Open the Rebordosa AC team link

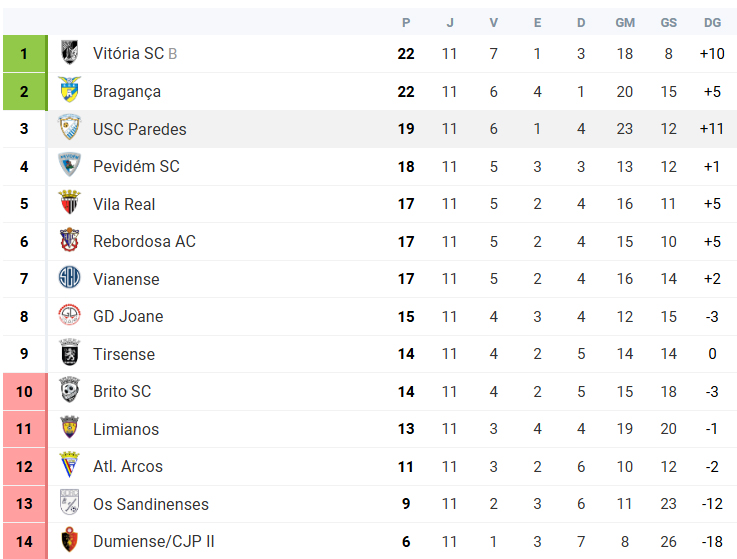click(x=144, y=241)
